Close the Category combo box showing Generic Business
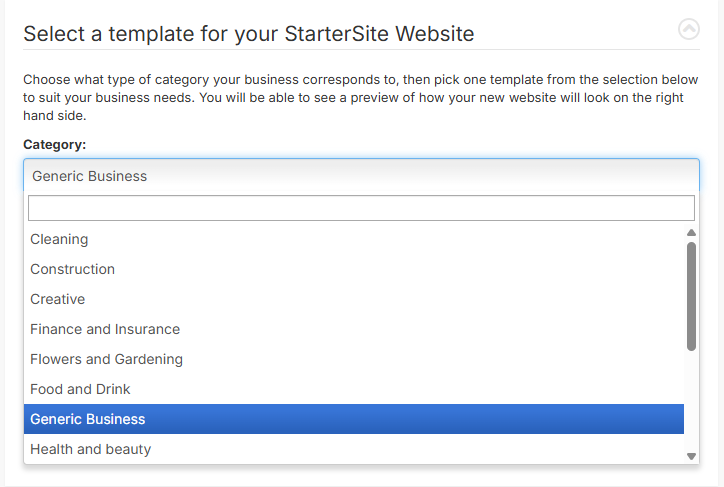 tap(362, 175)
